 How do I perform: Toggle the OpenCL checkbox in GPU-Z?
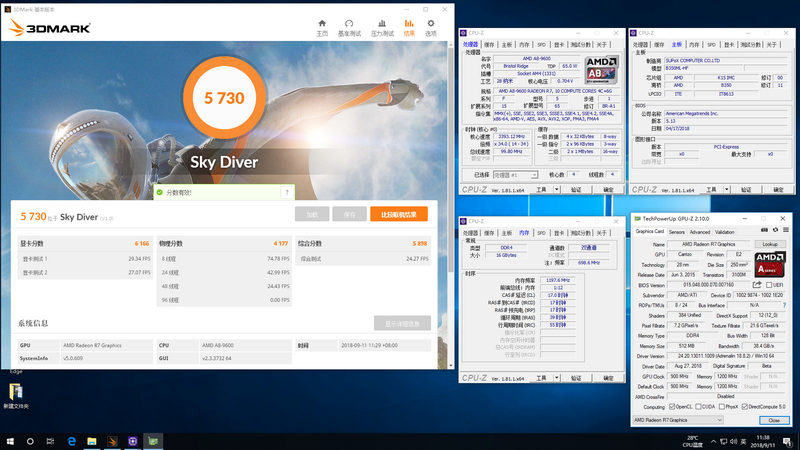click(x=672, y=407)
